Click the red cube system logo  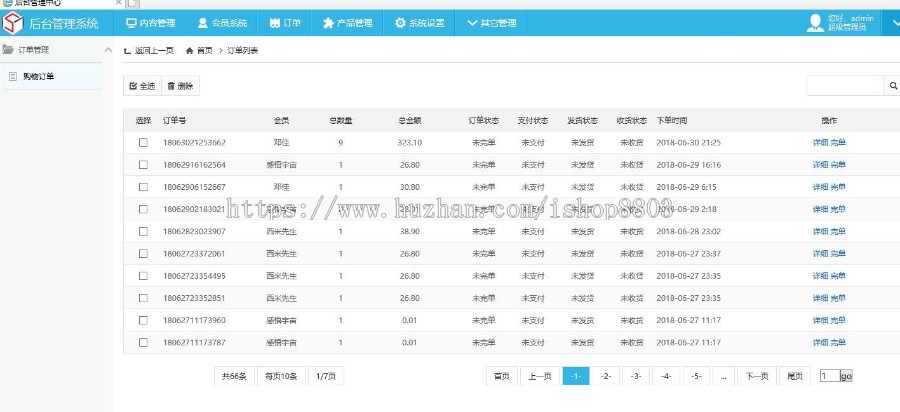click(13, 23)
